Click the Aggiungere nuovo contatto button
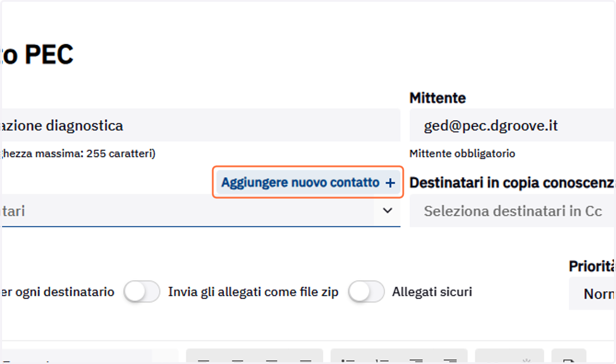 pos(308,182)
